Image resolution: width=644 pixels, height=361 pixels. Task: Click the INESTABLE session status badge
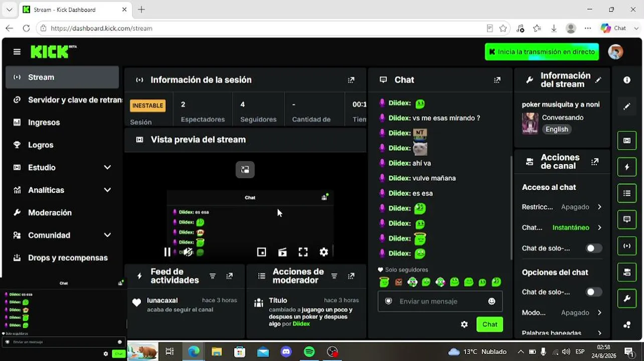148,105
